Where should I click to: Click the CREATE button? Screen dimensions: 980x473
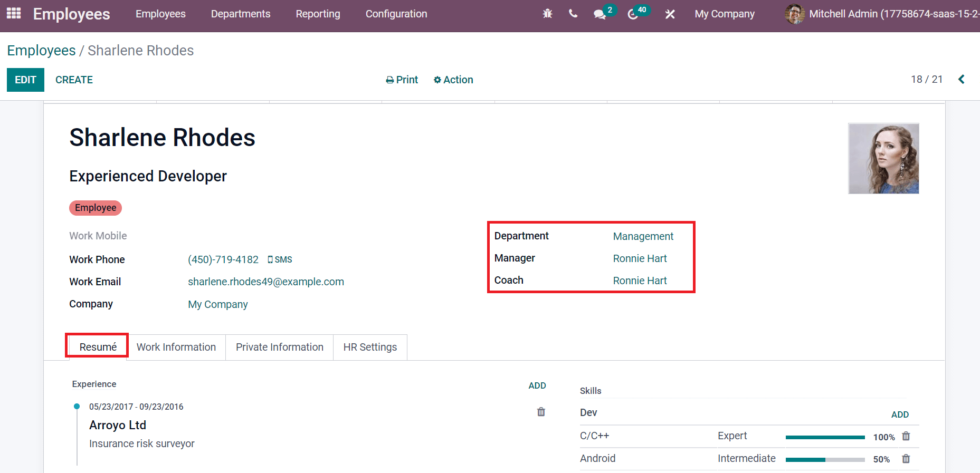tap(74, 80)
